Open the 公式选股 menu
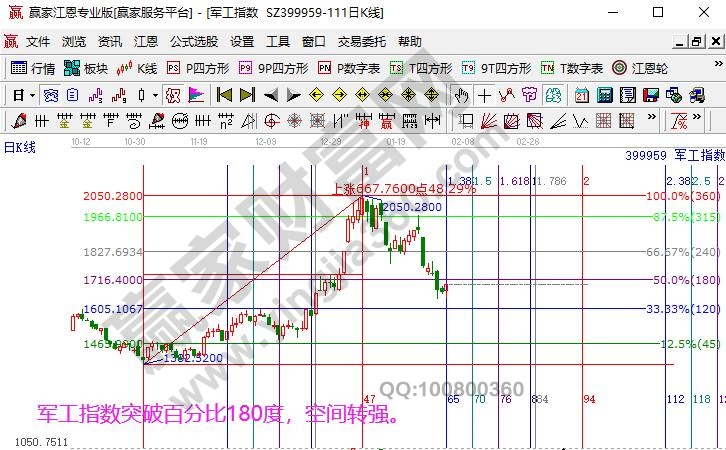The image size is (726, 450). click(x=193, y=42)
